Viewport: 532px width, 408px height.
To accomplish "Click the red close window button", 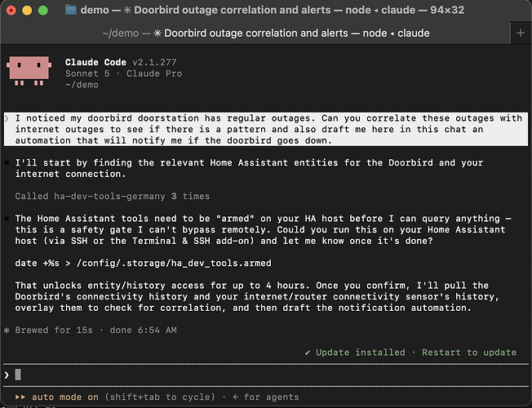I will (x=11, y=10).
